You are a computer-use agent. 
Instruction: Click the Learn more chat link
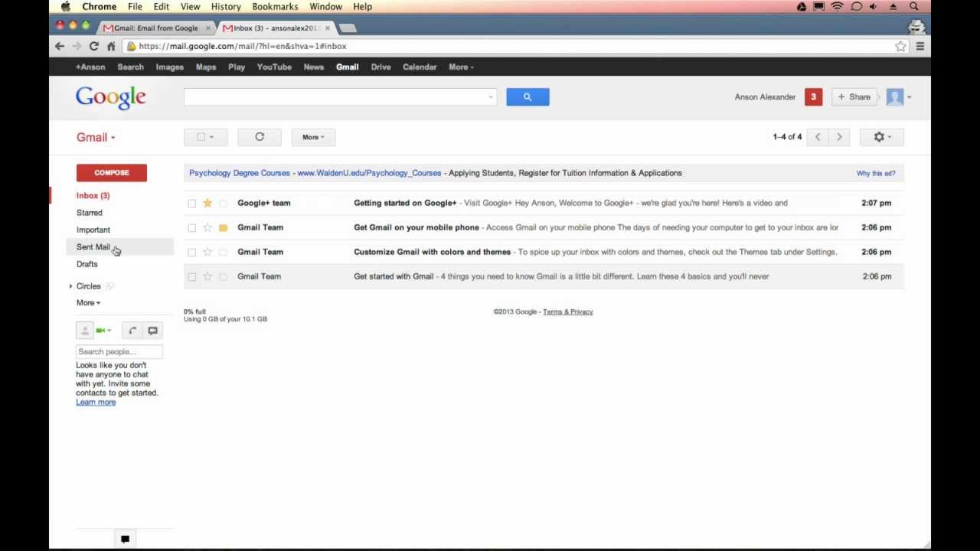(96, 403)
